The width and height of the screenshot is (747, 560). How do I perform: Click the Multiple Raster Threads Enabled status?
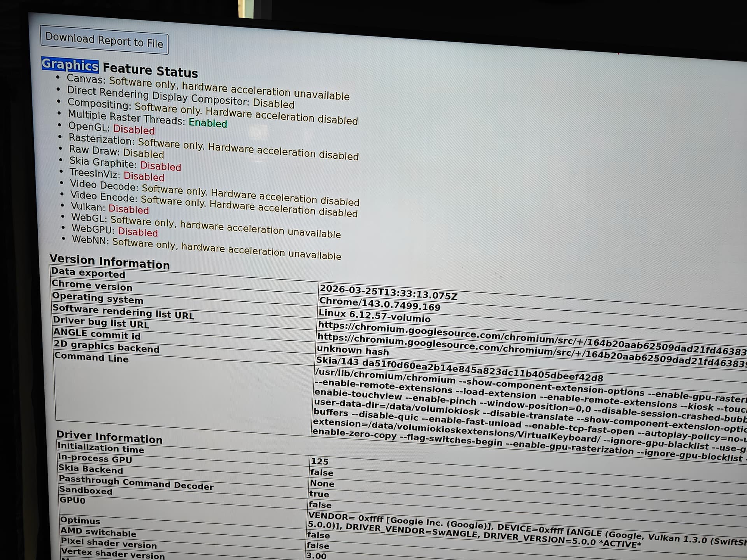point(208,123)
